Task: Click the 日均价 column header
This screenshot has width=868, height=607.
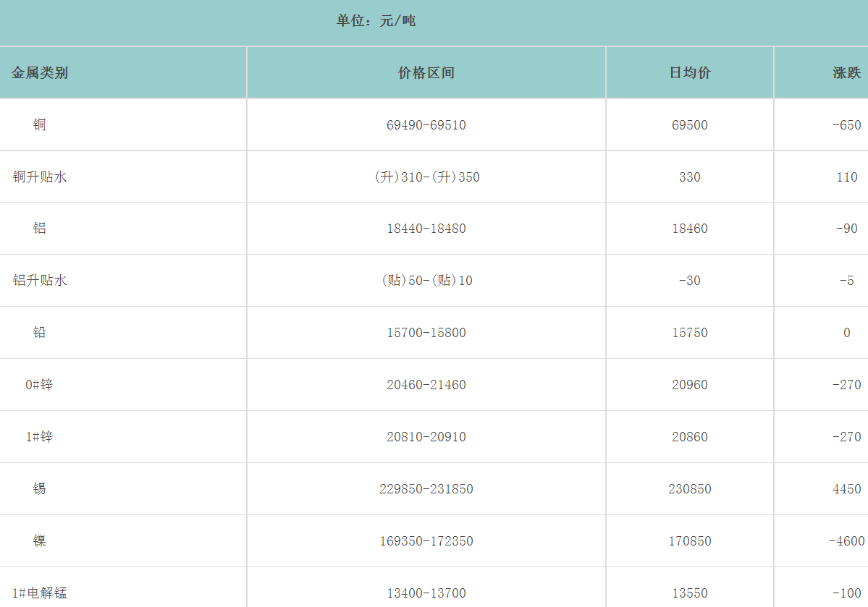Action: coord(690,72)
